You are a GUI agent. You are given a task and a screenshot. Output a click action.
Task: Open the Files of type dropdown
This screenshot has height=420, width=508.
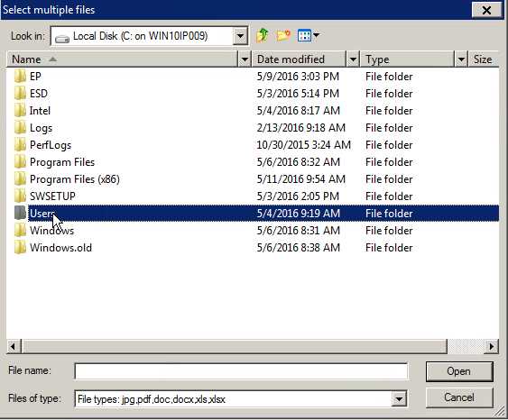[x=399, y=399]
